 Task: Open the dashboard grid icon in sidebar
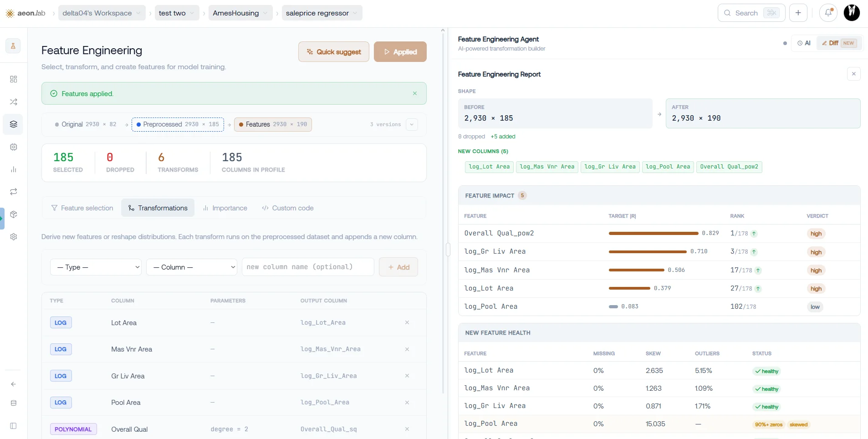coord(14,79)
